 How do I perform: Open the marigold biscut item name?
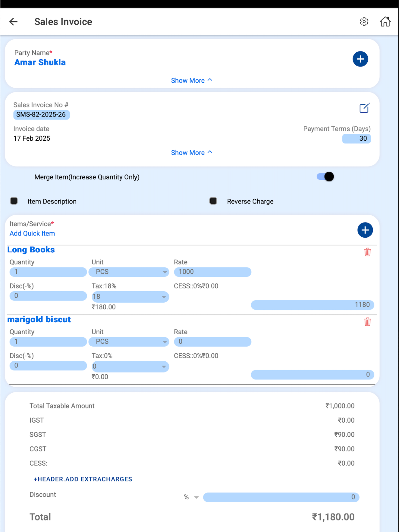39,319
